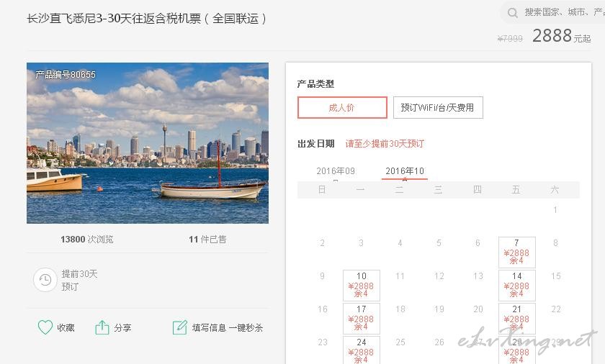
Task: Click the 请至少提前30天预订 notice text
Action: pos(385,144)
